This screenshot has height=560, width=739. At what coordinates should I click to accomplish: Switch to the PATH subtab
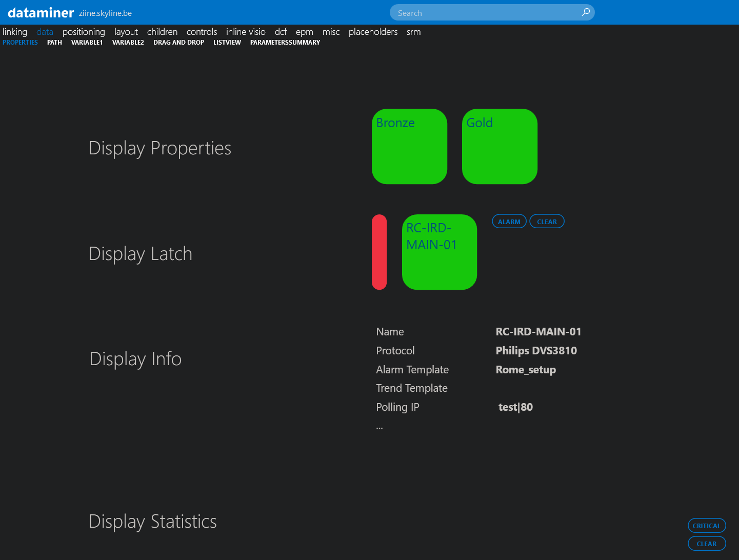(54, 43)
